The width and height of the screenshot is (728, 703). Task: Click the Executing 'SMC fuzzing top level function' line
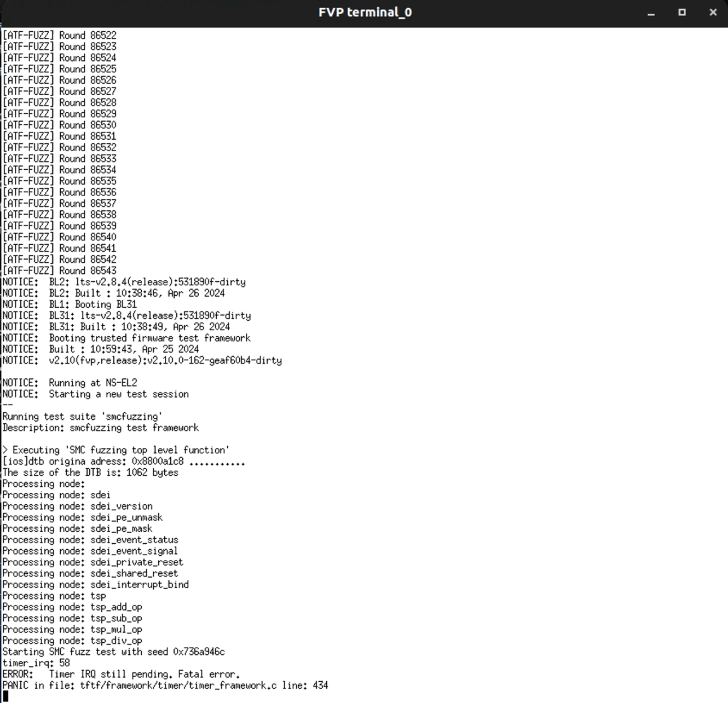(116, 450)
